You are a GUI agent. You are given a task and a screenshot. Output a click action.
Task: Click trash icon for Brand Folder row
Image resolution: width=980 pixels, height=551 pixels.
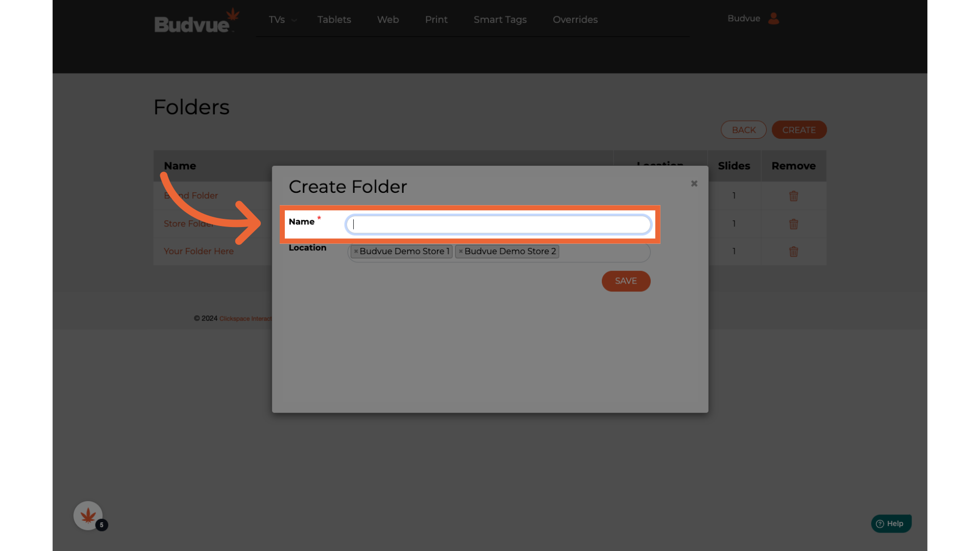tap(793, 196)
